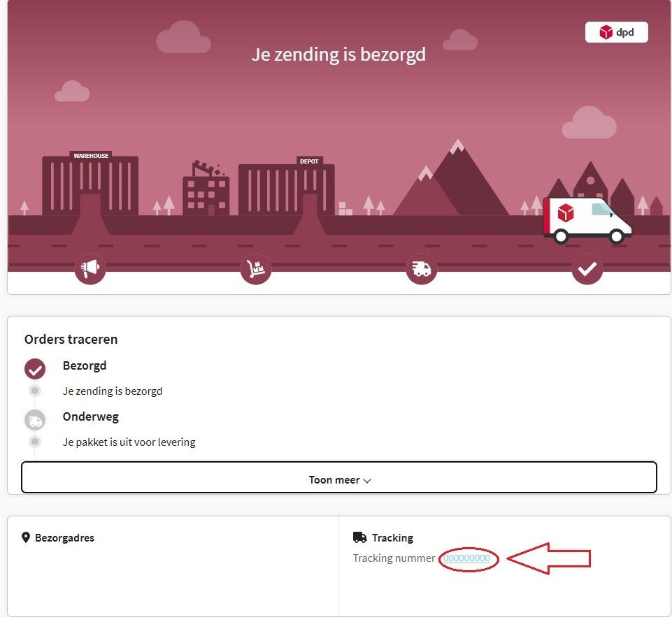Click the Bezorgadres location pin icon
This screenshot has height=617, width=672.
(26, 537)
